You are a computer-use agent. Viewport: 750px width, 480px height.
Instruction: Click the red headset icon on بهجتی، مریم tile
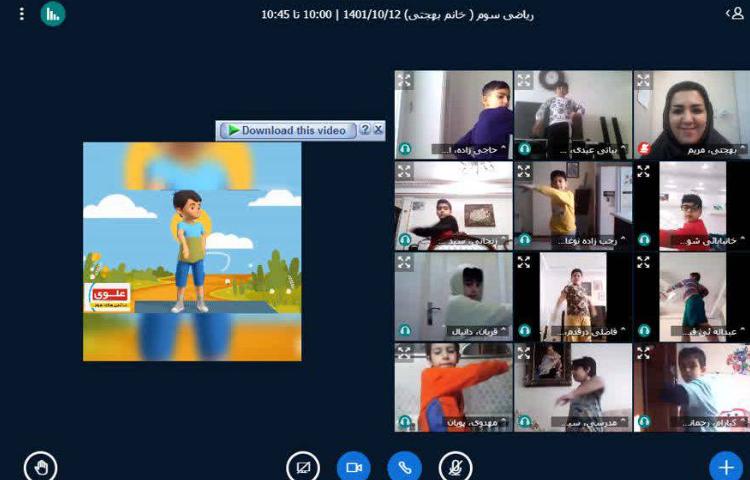pyautogui.click(x=644, y=149)
